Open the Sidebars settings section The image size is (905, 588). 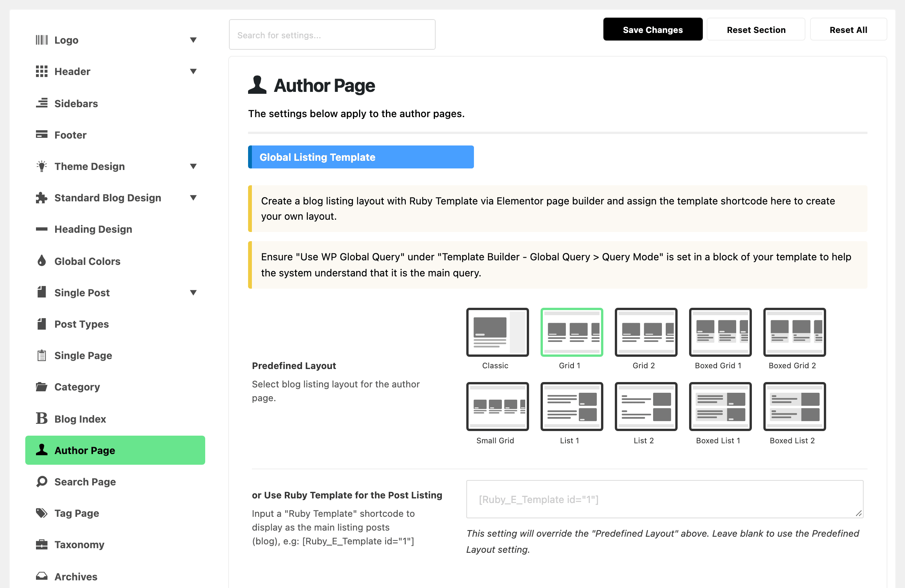pyautogui.click(x=115, y=103)
